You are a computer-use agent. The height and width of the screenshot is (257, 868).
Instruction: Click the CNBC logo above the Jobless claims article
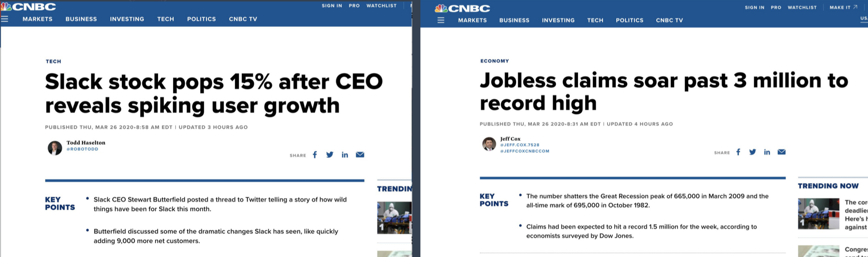(462, 8)
